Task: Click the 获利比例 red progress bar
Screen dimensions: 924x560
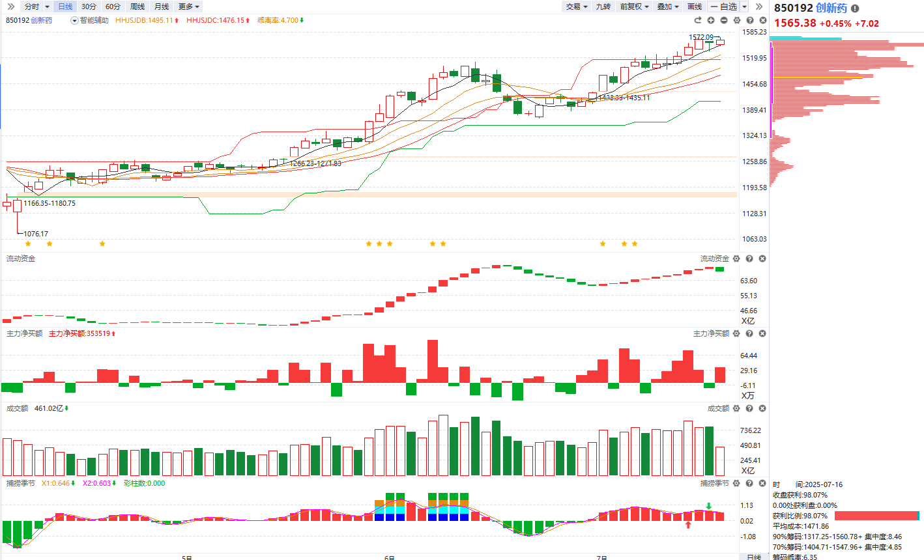Action: pyautogui.click(x=877, y=516)
